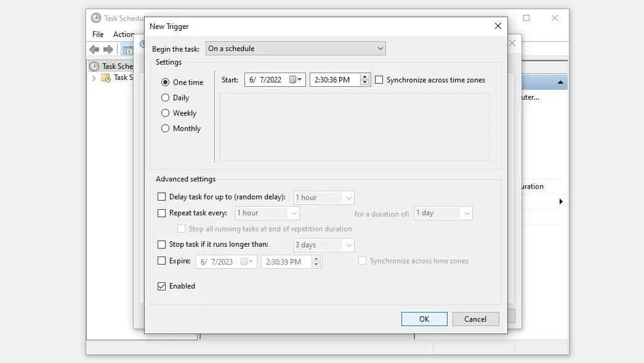Click the Forward arrow in Task Scheduler toolbar
Image resolution: width=644 pixels, height=363 pixels.
[108, 50]
